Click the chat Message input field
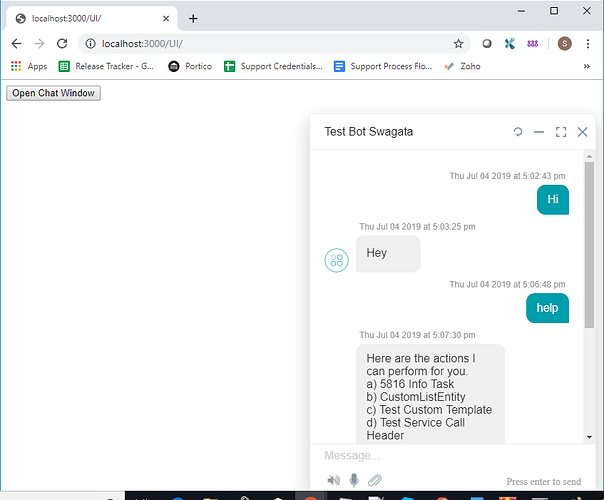604x500 pixels. [440, 456]
